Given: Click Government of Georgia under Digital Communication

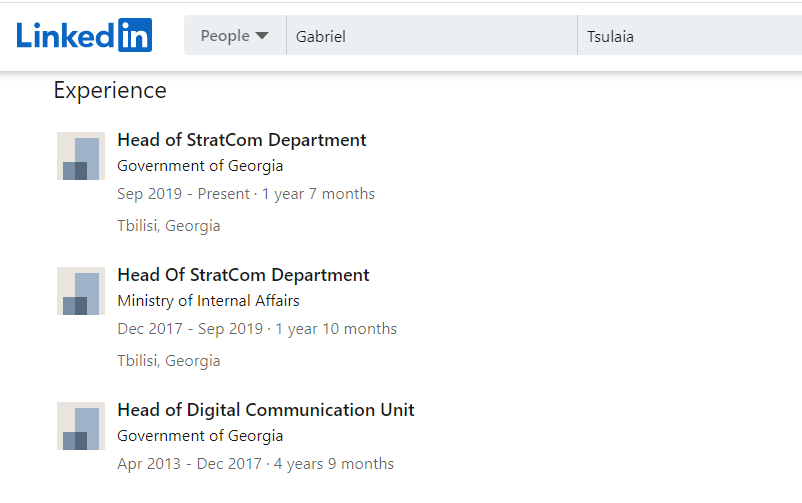Looking at the screenshot, I should pyautogui.click(x=200, y=436).
